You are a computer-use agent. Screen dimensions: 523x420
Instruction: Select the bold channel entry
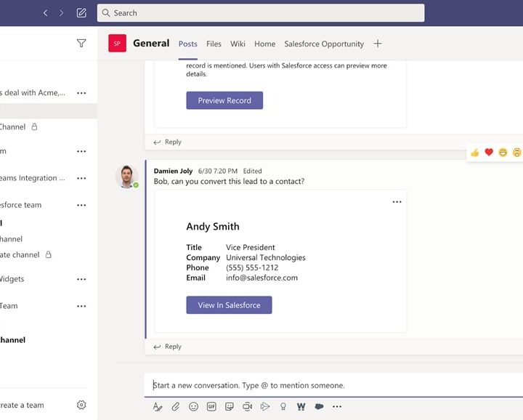tap(12, 340)
